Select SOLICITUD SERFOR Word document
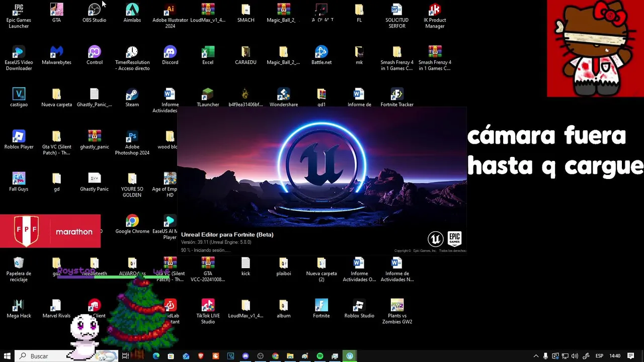This screenshot has width=644, height=362. click(397, 15)
